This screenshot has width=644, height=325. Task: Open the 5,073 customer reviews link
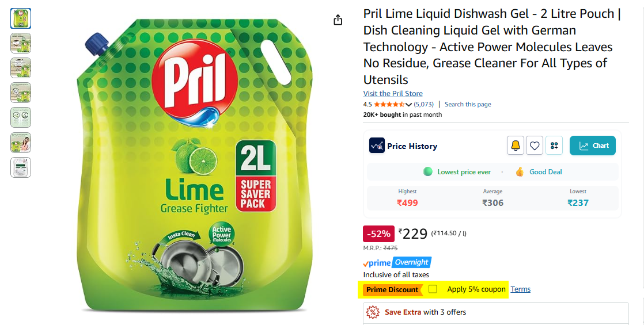[x=423, y=104]
